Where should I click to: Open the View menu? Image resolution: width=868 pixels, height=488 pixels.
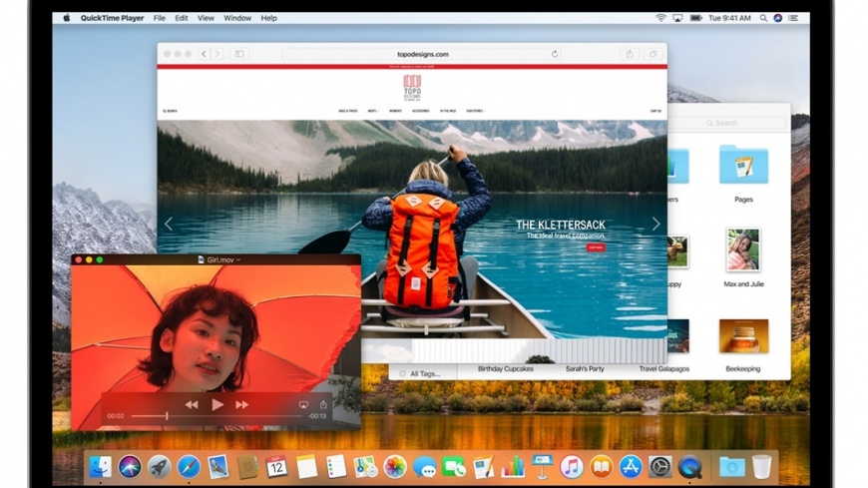[206, 18]
